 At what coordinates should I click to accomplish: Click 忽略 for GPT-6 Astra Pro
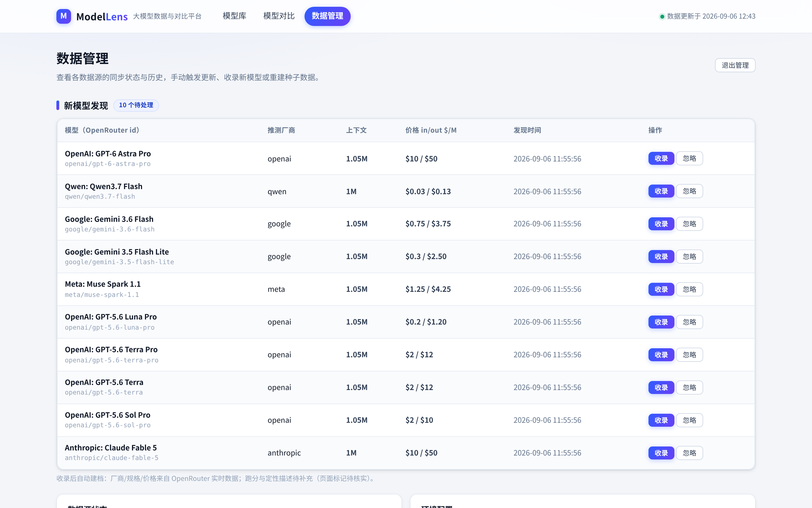pyautogui.click(x=689, y=158)
